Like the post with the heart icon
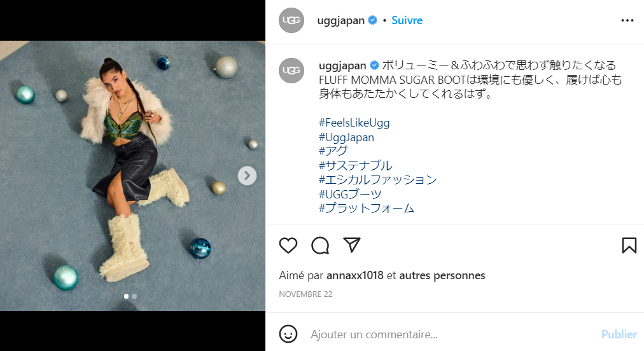This screenshot has width=644, height=351. pyautogui.click(x=288, y=245)
